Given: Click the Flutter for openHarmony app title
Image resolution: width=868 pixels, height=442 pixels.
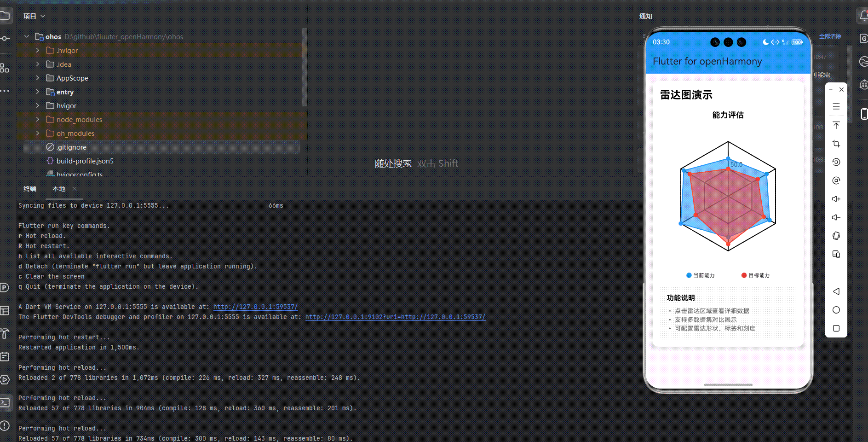Looking at the screenshot, I should click(707, 61).
